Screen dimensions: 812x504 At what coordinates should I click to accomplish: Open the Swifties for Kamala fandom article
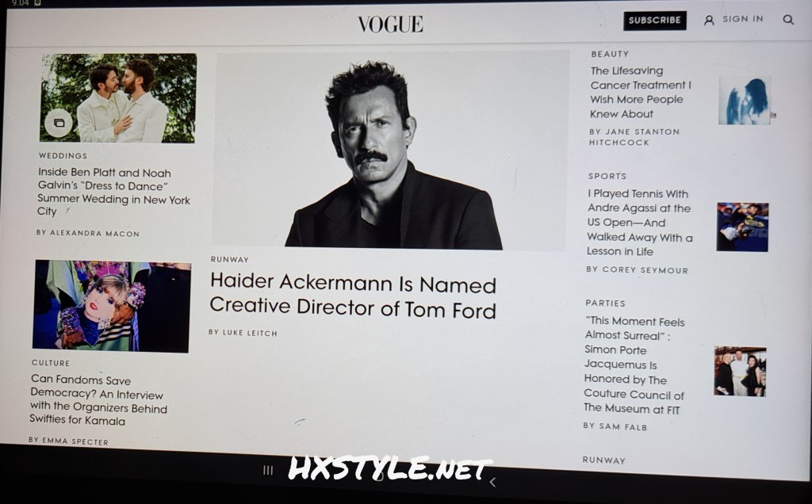click(98, 401)
